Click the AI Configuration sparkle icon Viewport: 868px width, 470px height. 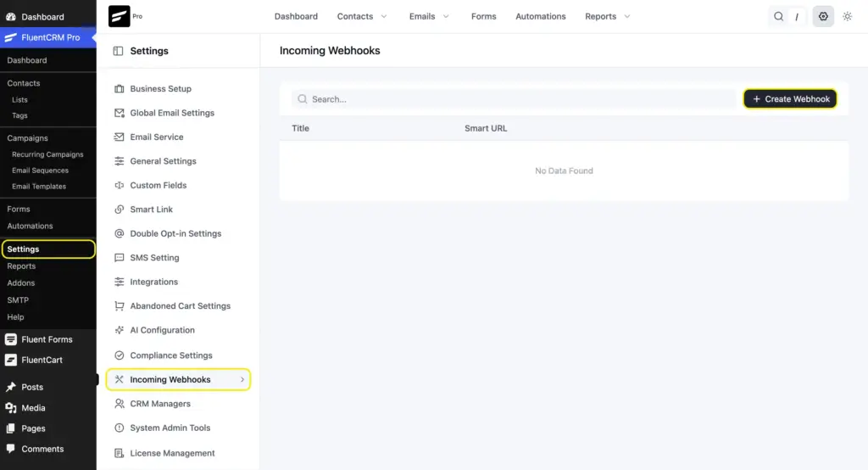[119, 330]
